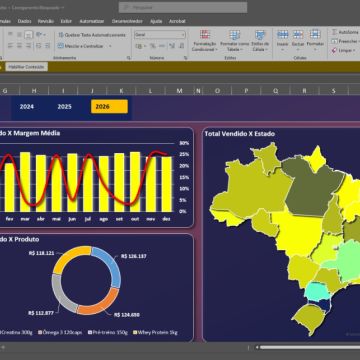Open the Acrobat ribbon tab
Screen dimensions: 360x360
pos(177,21)
